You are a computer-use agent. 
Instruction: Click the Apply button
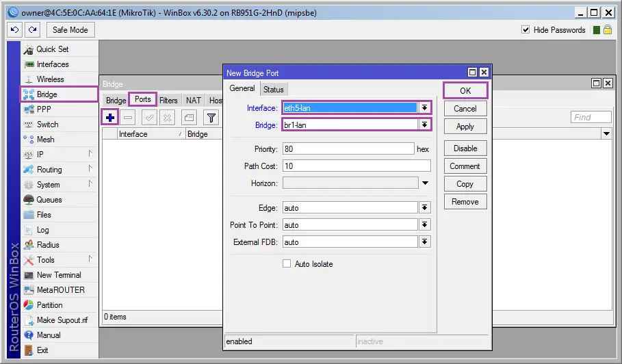click(465, 127)
